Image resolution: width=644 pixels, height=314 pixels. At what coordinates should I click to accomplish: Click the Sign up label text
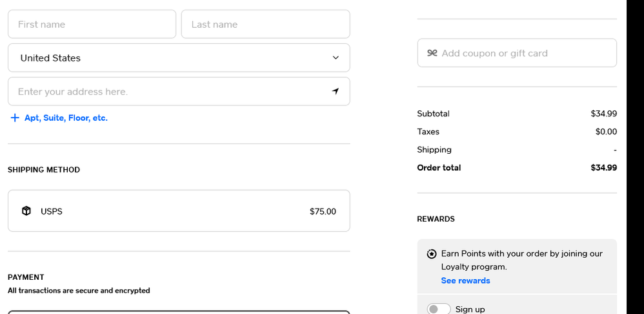pos(470,309)
